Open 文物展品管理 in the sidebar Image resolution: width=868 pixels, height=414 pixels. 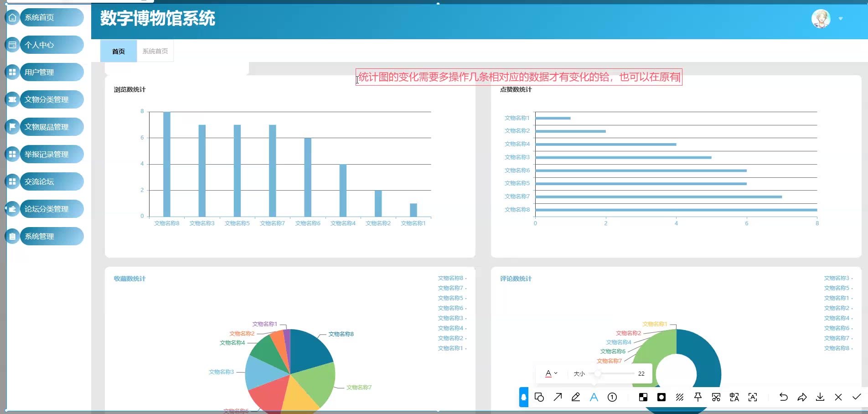[x=52, y=127]
